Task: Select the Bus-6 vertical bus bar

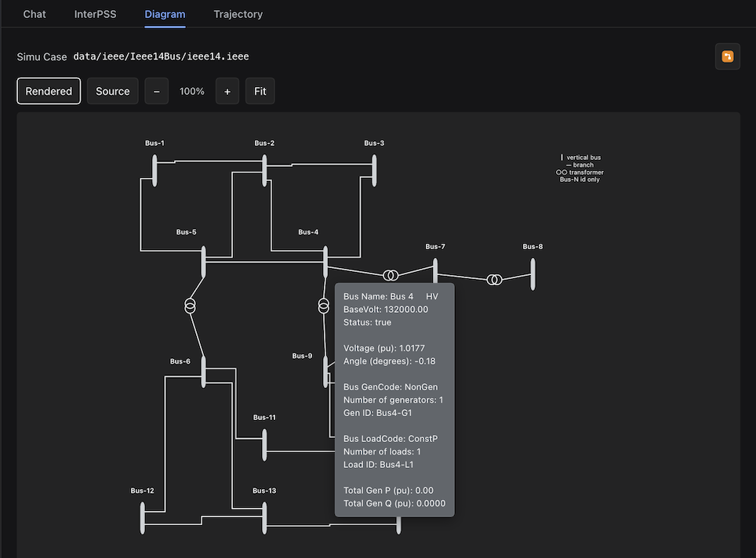Action: [203, 372]
